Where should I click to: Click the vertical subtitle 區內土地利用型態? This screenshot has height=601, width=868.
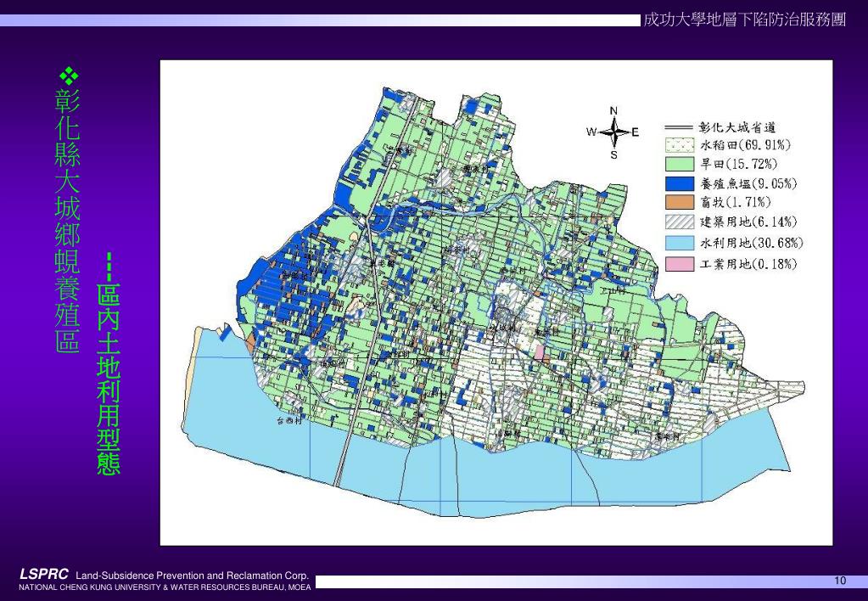pyautogui.click(x=109, y=379)
